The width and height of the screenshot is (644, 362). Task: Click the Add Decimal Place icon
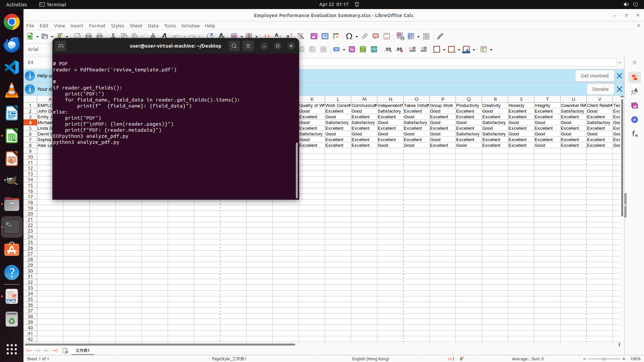(x=388, y=50)
